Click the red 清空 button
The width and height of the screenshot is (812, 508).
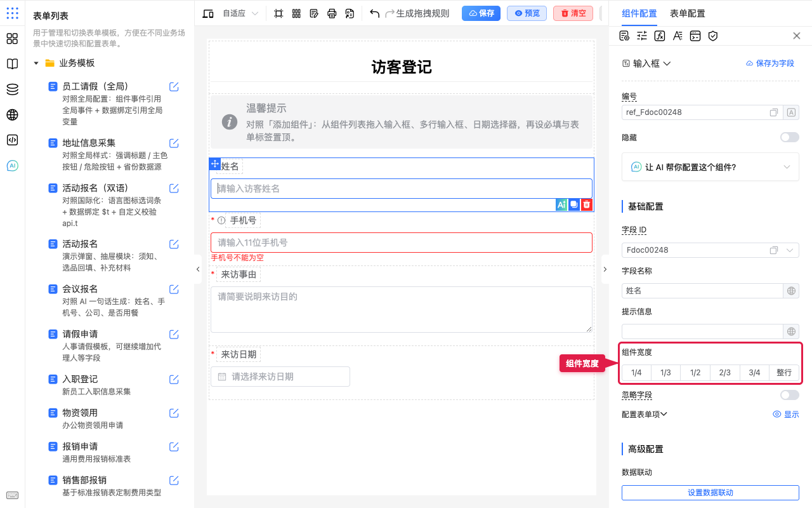[x=573, y=13]
